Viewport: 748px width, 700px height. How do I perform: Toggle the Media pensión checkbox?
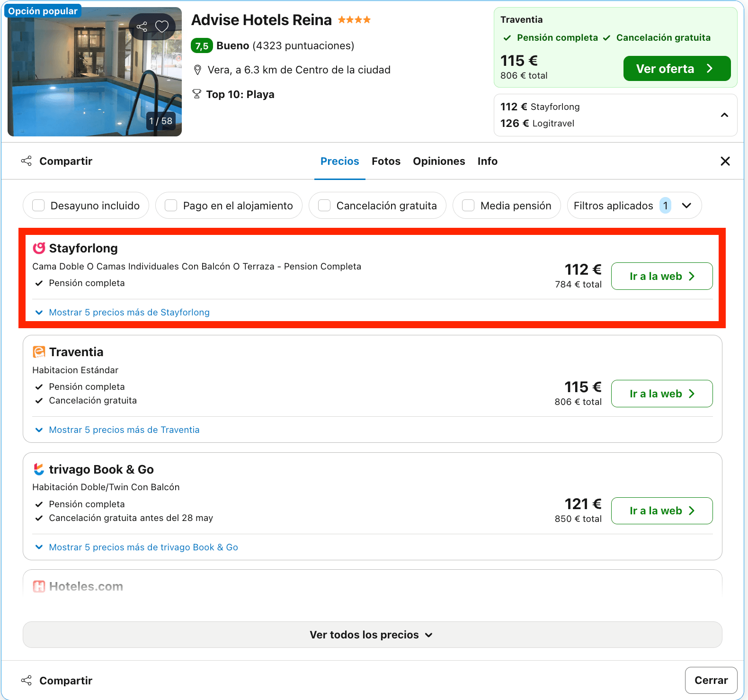point(468,206)
